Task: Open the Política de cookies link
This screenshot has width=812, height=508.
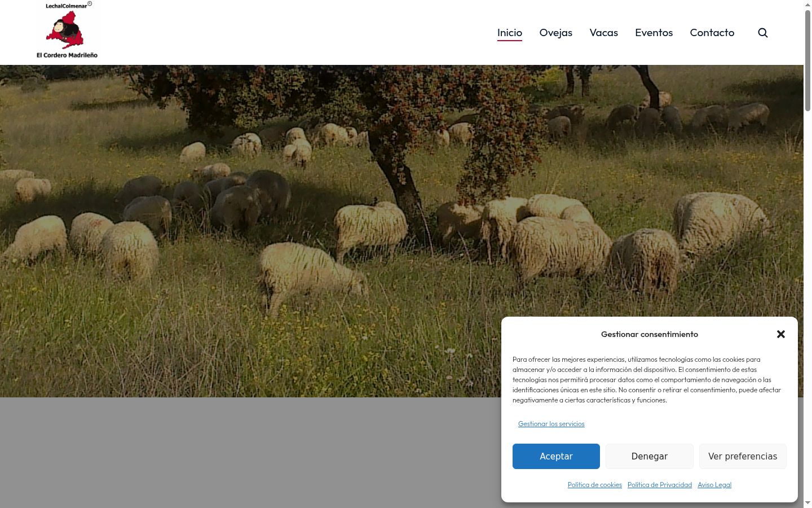Action: pos(595,485)
